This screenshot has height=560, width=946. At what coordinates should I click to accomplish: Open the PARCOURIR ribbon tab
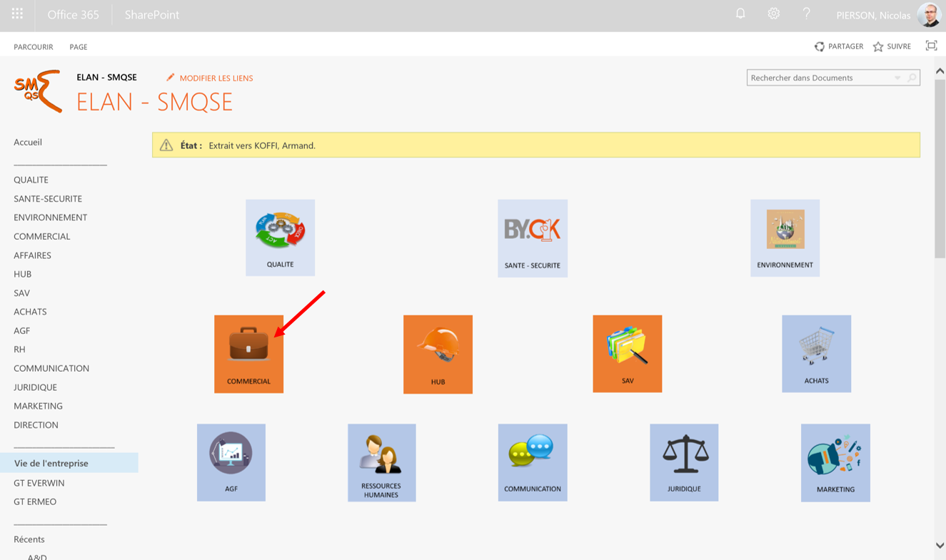[34, 47]
